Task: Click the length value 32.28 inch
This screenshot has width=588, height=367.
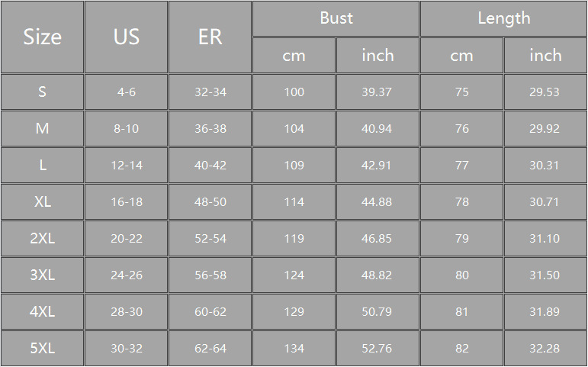Action: [545, 349]
